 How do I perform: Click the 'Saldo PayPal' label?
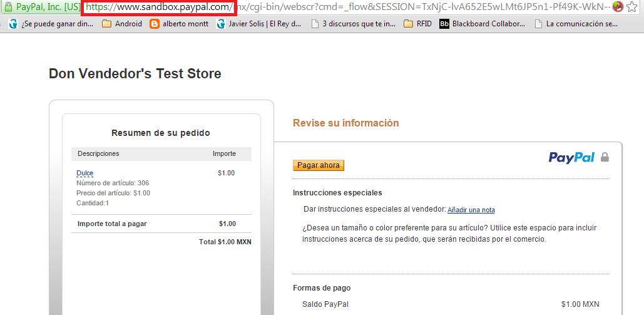(x=325, y=305)
